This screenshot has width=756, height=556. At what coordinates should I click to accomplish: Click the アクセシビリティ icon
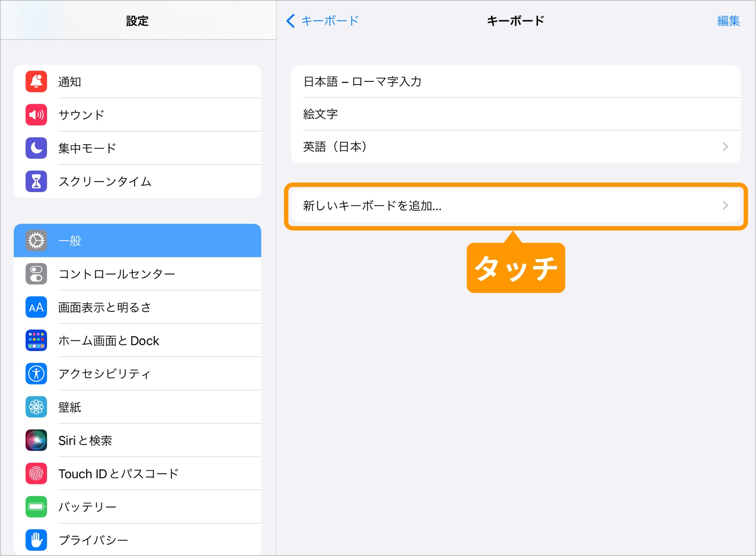click(36, 373)
